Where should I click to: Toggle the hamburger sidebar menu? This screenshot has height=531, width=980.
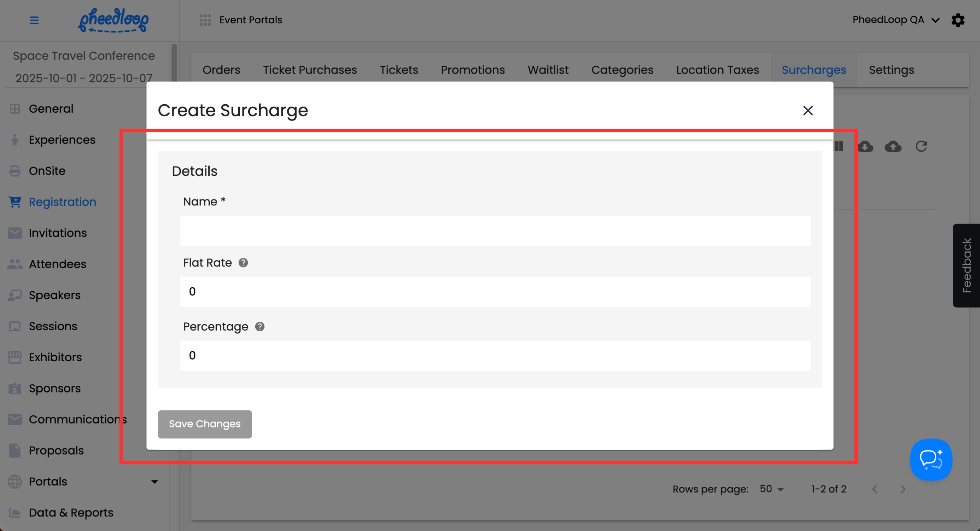(x=34, y=20)
